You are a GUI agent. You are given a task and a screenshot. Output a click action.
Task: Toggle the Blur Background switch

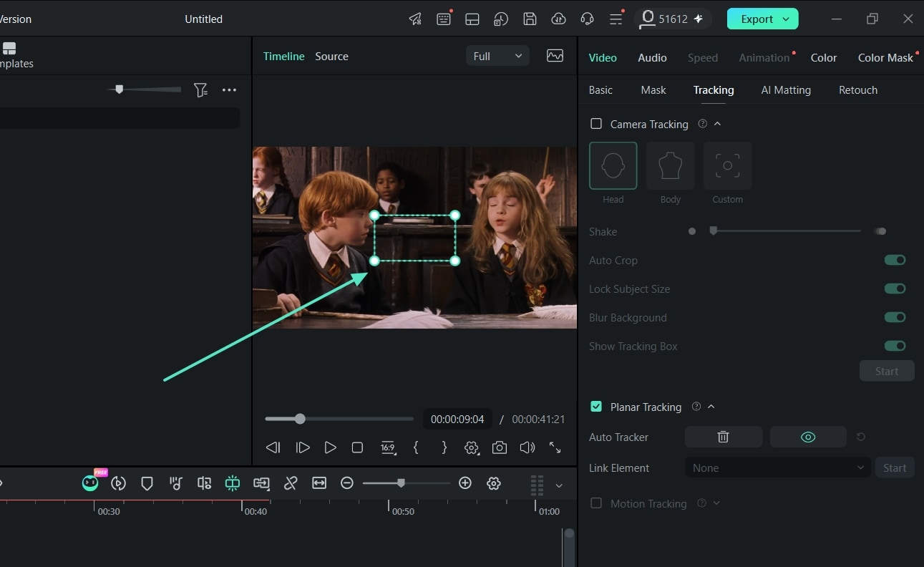click(x=895, y=317)
